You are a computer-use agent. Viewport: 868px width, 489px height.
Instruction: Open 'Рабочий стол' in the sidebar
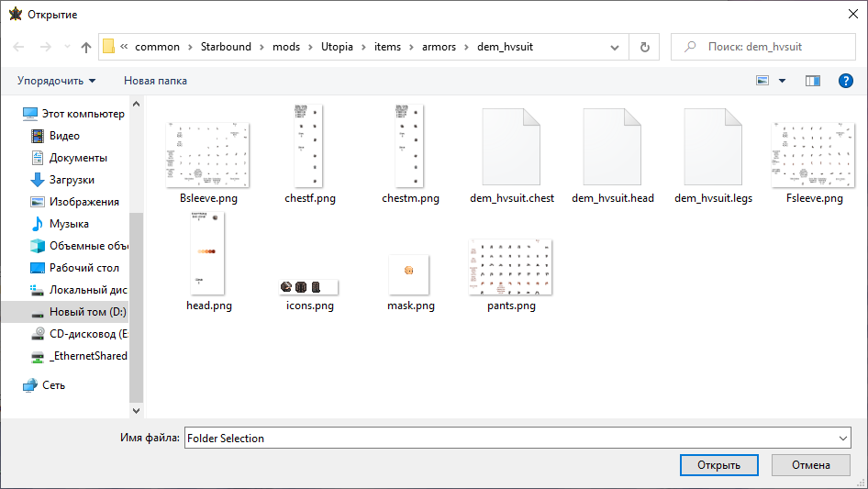pos(74,268)
